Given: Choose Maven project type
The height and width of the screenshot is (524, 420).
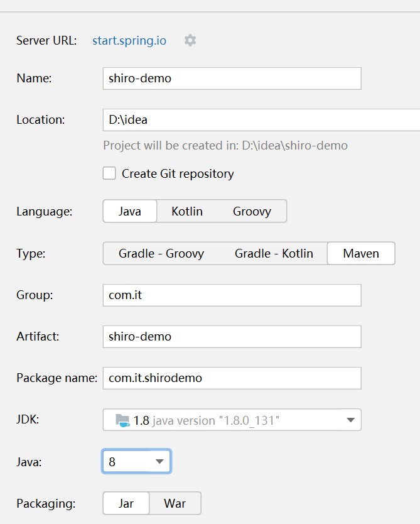Looking at the screenshot, I should click(361, 253).
